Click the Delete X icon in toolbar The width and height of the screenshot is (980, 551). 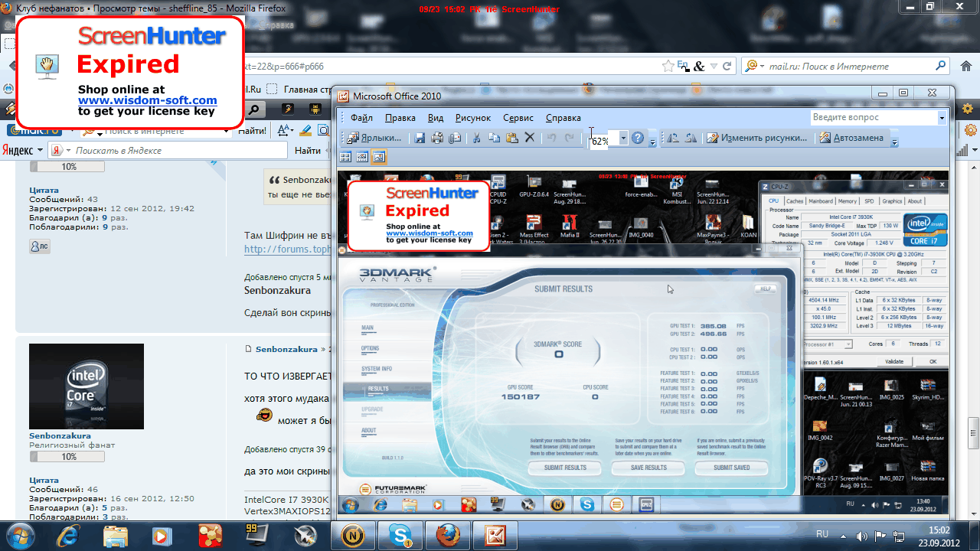coord(529,139)
